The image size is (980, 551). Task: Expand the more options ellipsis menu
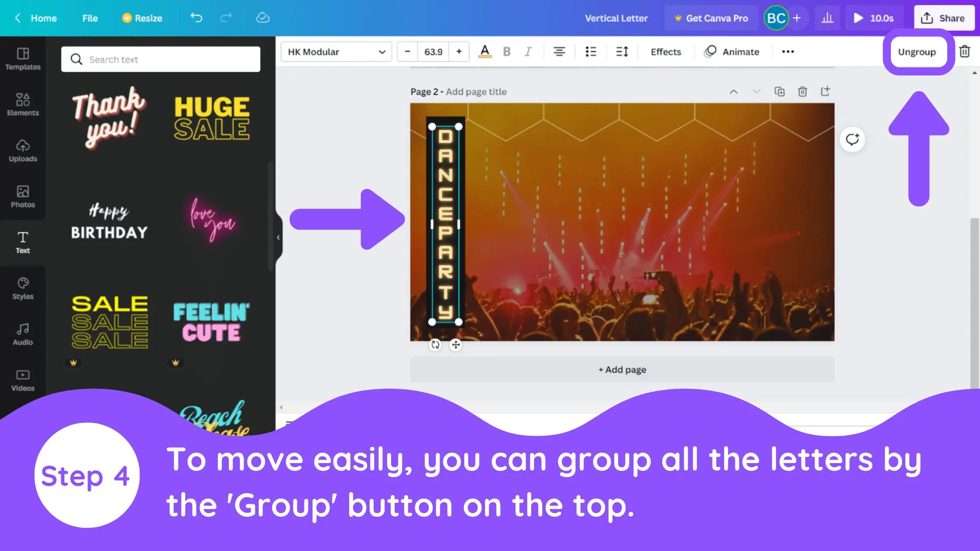(x=787, y=51)
